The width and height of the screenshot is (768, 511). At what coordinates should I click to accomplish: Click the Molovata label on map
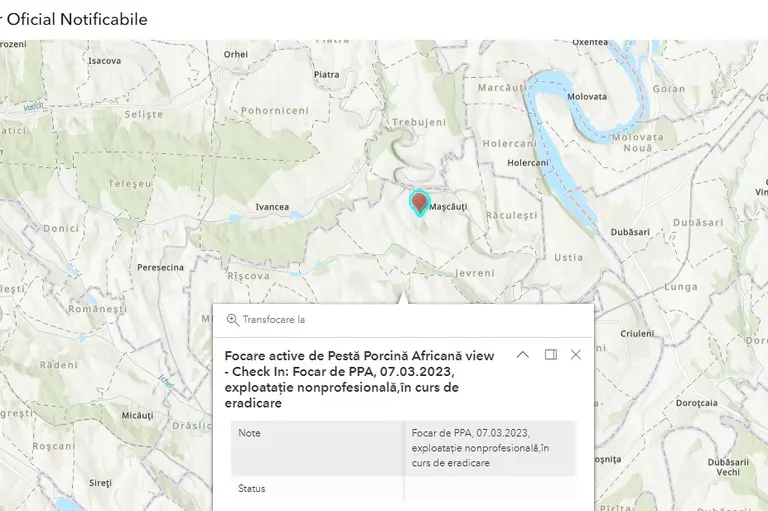click(587, 97)
